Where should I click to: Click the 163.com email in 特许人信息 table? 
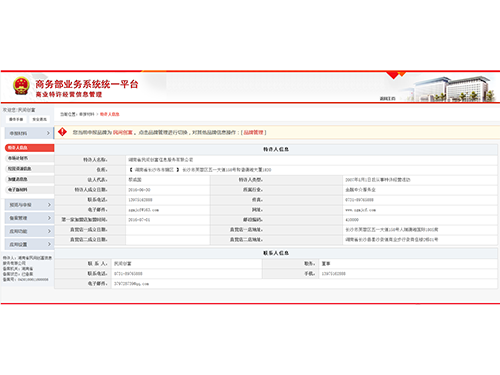point(144,210)
